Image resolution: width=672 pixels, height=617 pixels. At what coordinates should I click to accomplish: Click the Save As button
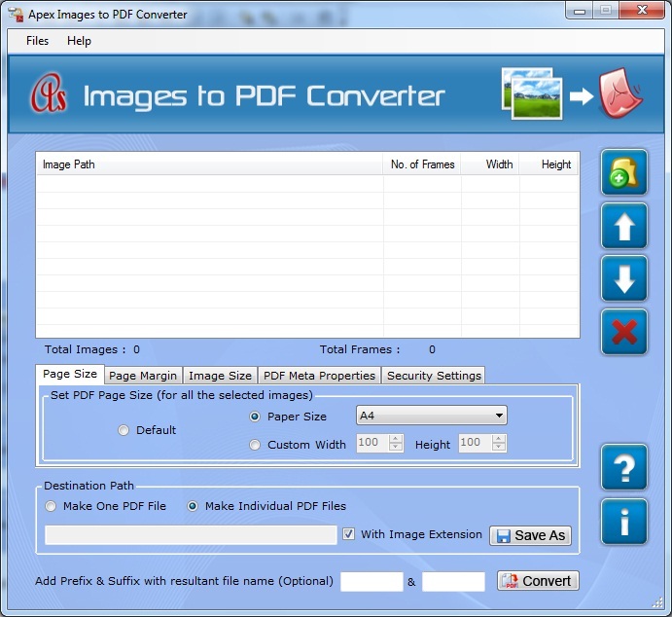(530, 535)
